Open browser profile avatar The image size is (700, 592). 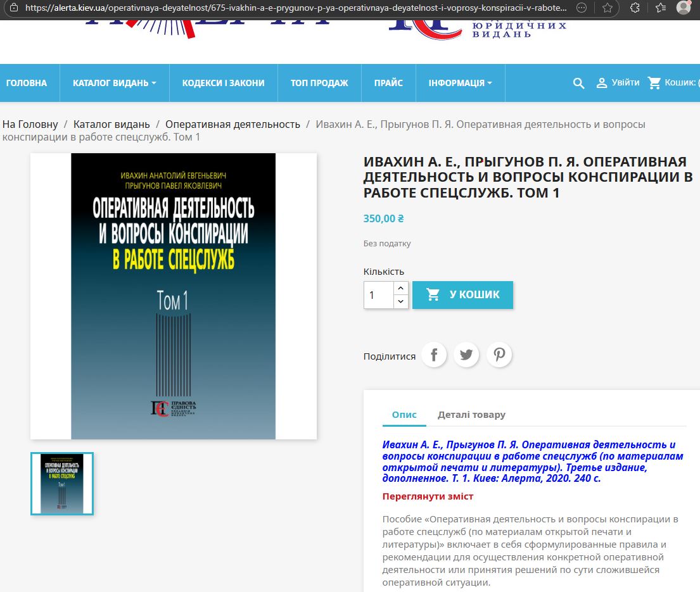coord(684,8)
